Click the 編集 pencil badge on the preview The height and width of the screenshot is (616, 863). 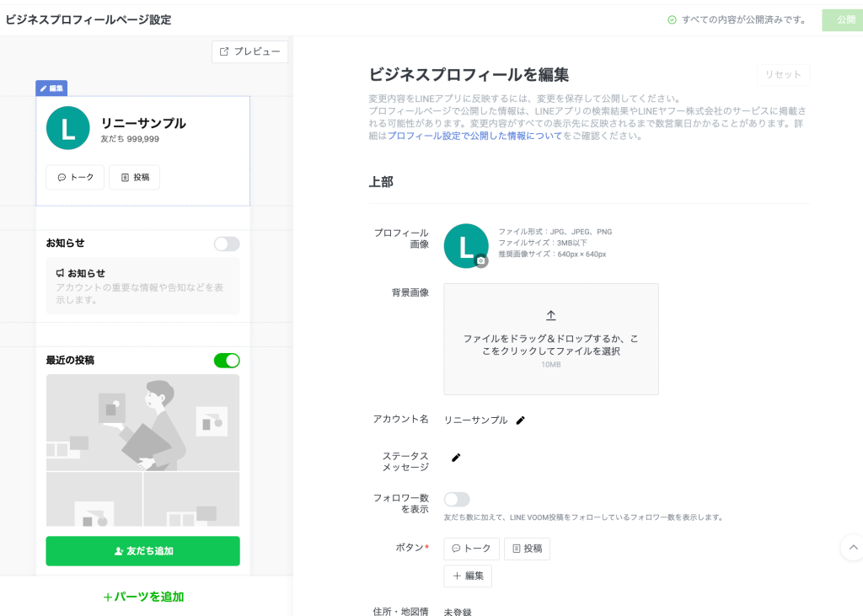coord(51,88)
